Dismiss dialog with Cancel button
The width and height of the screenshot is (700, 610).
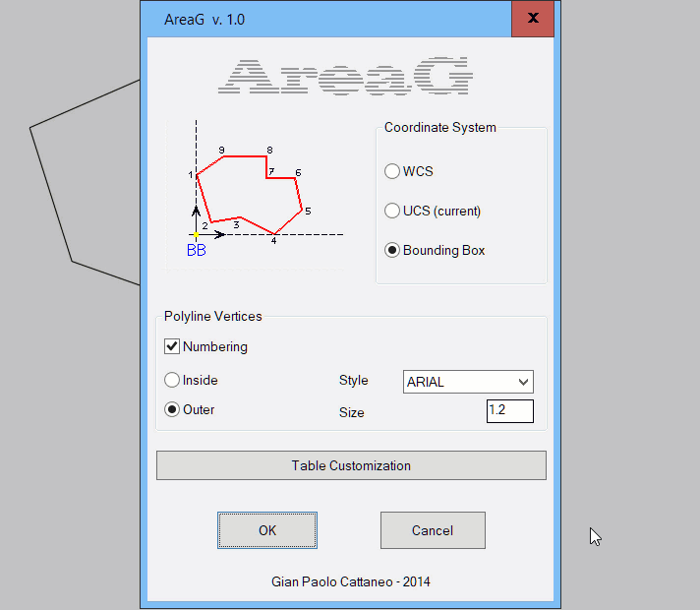(x=433, y=530)
